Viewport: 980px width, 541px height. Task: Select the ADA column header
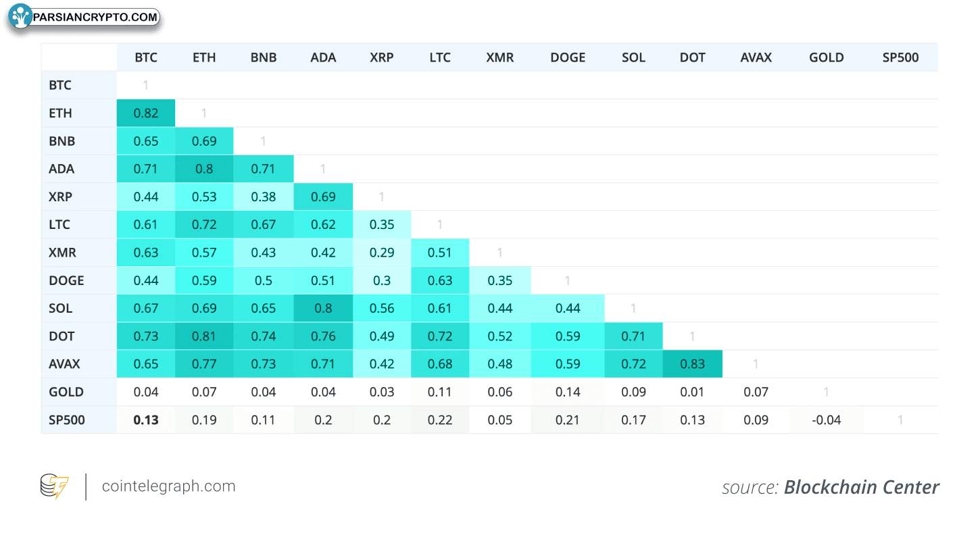323,57
